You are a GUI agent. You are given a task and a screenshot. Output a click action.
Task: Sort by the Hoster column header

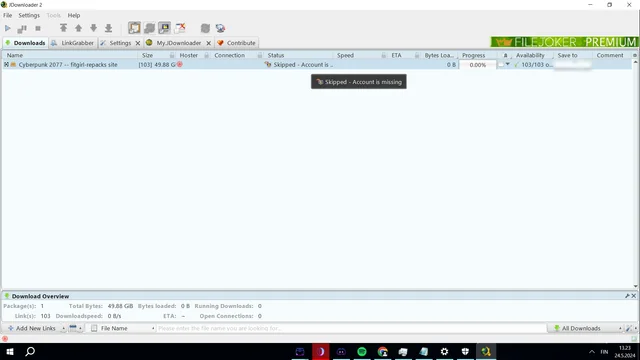point(189,55)
